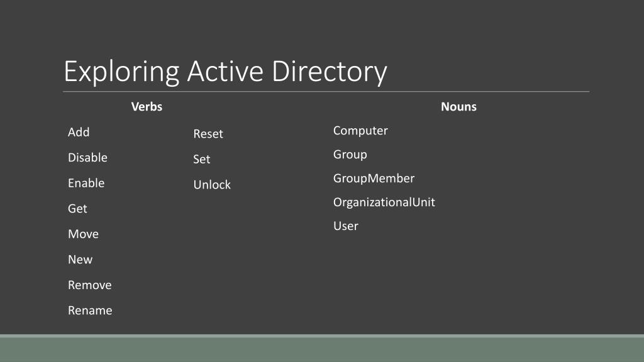Click the 'Enable' verb
The height and width of the screenshot is (362, 644).
86,183
